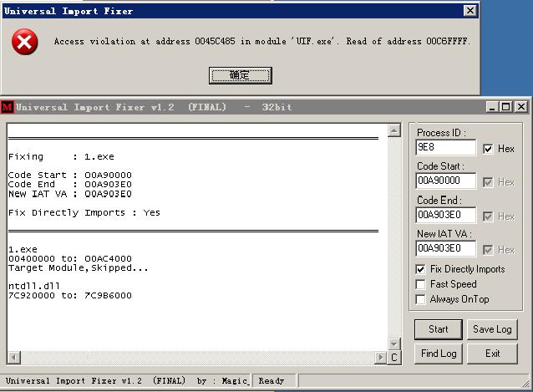533x392 pixels.
Task: Click the log scroll right arrow
Action: [x=381, y=358]
